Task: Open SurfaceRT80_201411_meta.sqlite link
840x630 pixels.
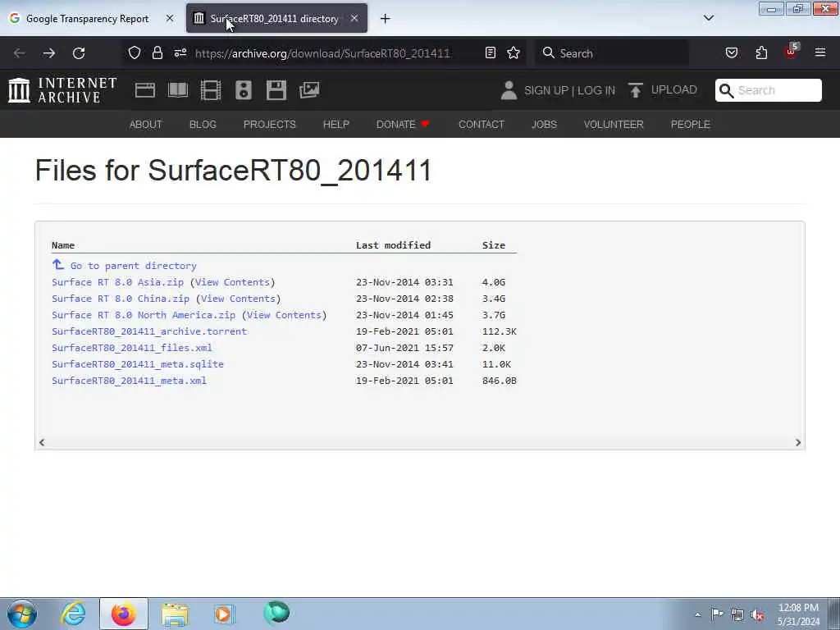Action: click(x=138, y=364)
